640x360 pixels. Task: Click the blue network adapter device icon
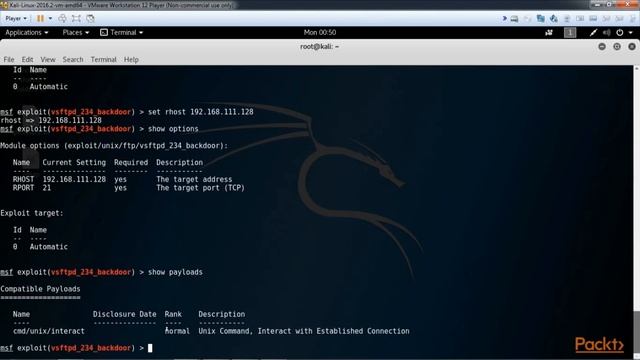(x=541, y=18)
